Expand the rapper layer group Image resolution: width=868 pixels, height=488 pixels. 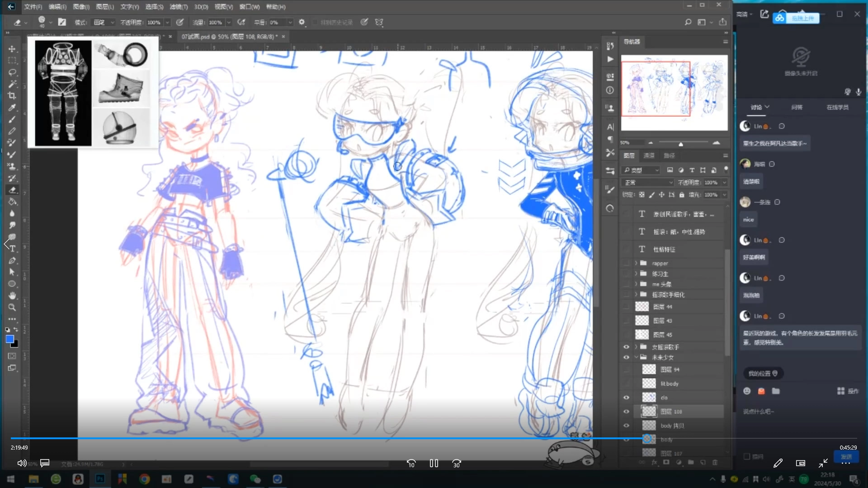tap(636, 263)
